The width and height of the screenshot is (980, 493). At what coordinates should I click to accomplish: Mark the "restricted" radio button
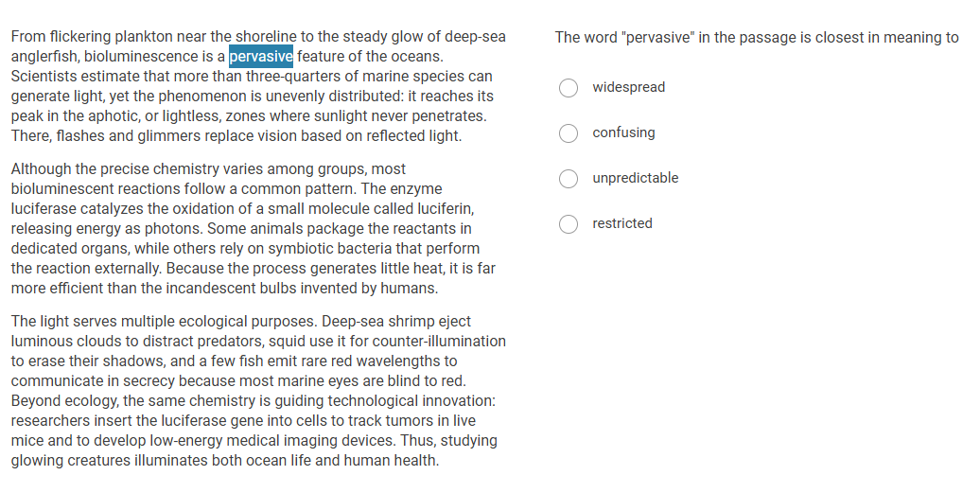569,224
